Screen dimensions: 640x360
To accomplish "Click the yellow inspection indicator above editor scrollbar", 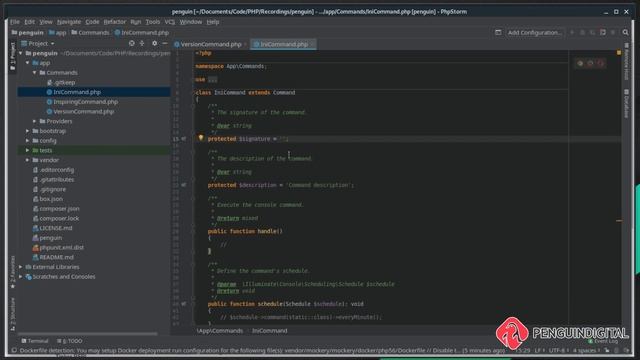I will pyautogui.click(x=619, y=53).
